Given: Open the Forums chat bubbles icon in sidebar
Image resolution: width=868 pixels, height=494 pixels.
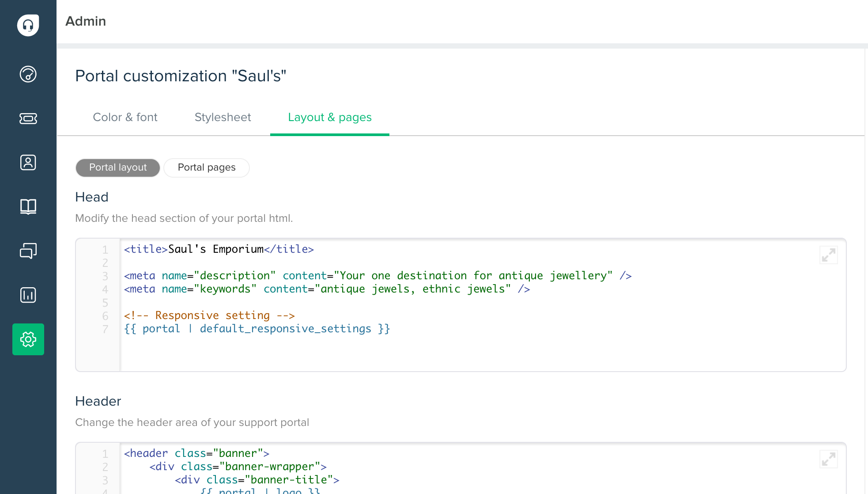Looking at the screenshot, I should [28, 251].
